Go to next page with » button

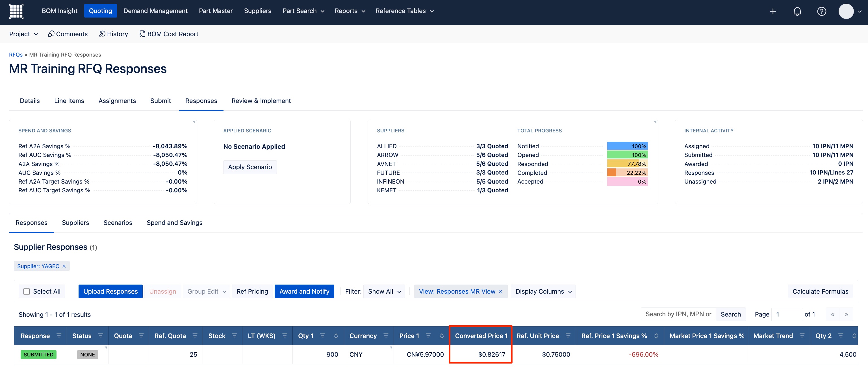(x=846, y=314)
